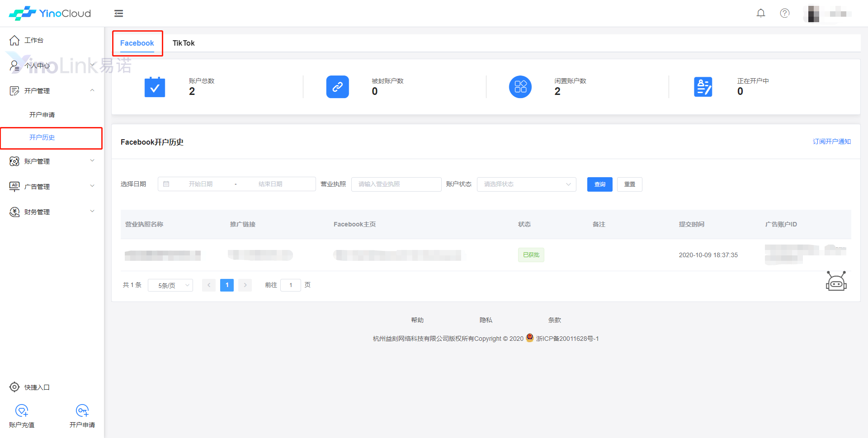
Task: Click the 开始日期 start date field
Action: 201,184
